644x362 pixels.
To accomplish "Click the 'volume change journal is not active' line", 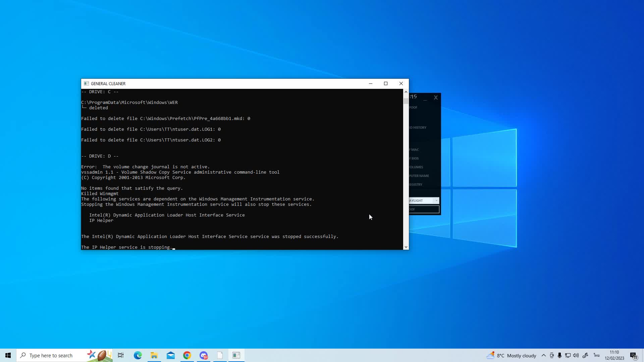I will (146, 167).
